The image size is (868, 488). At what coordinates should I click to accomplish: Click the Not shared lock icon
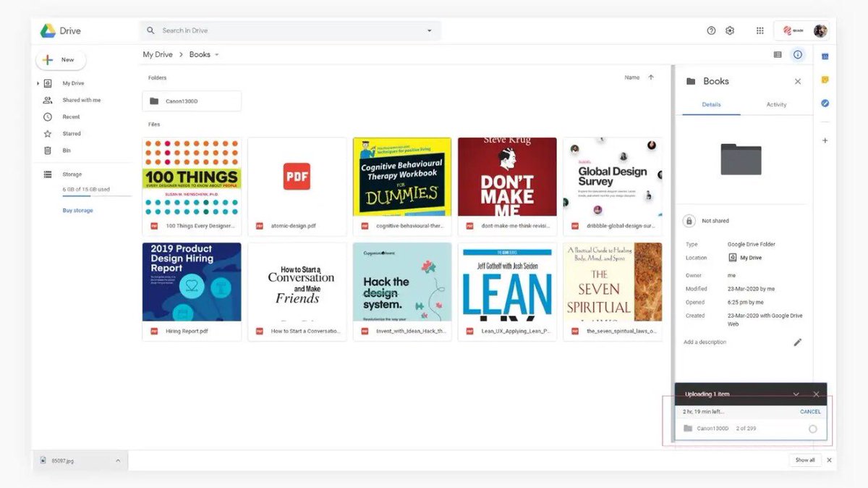(689, 221)
